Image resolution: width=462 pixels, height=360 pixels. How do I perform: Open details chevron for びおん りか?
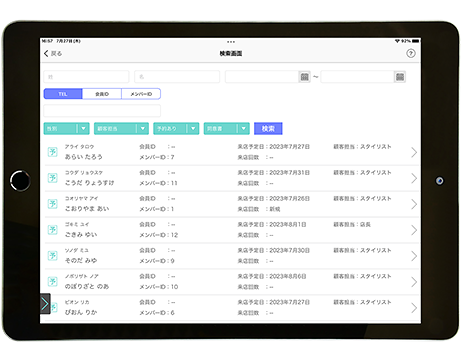(414, 308)
